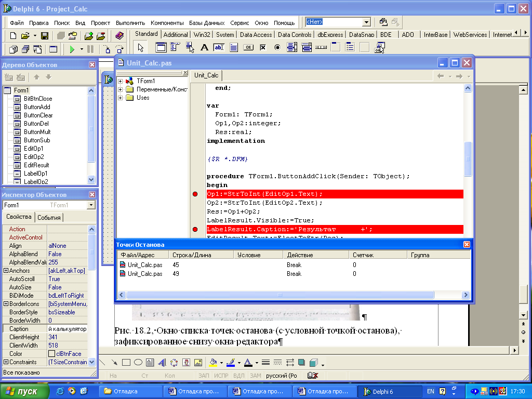Select the RadioButton component in palette
532x399 pixels.
pos(277,47)
